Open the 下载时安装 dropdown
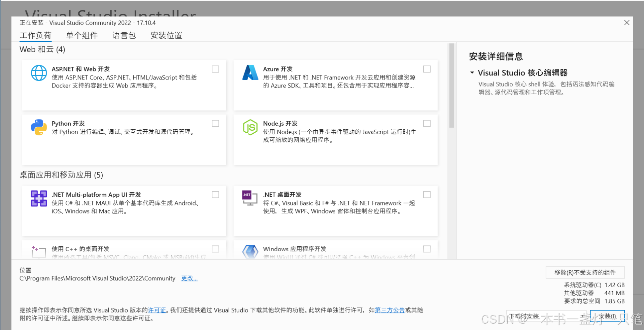 click(x=546, y=316)
